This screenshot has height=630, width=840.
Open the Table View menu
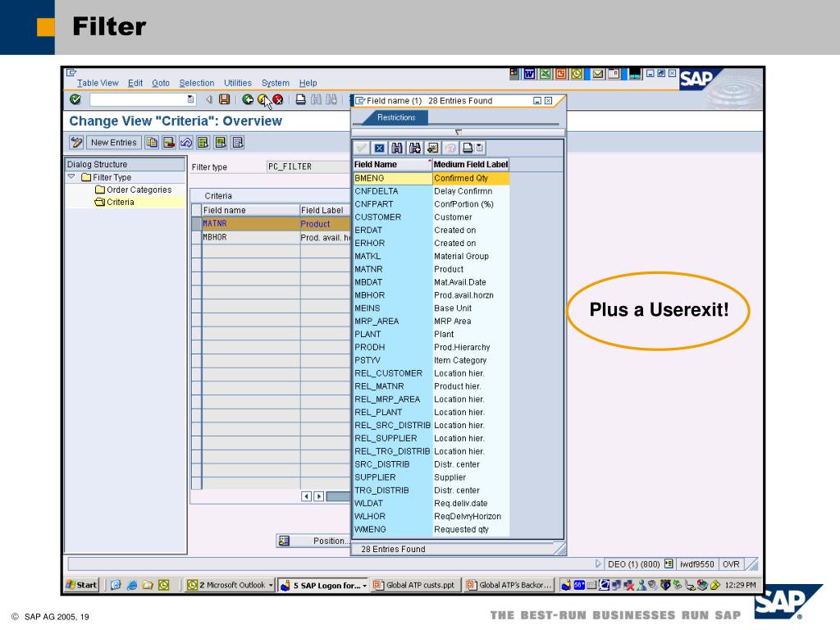(98, 83)
